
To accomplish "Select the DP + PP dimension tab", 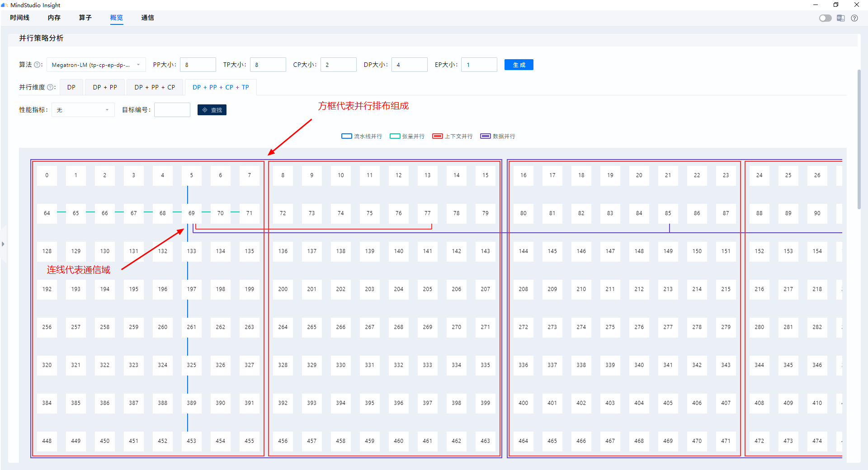I will click(105, 87).
